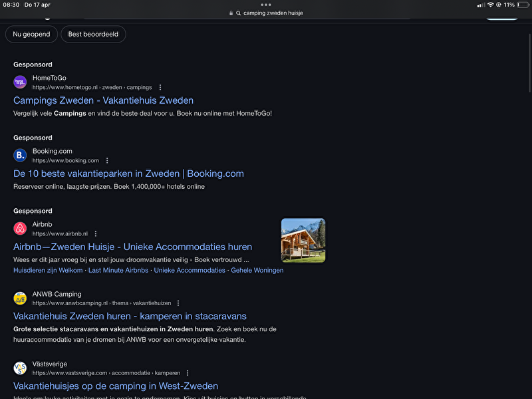Open the Airbnb favicon logo
This screenshot has width=532, height=399.
[x=20, y=229]
